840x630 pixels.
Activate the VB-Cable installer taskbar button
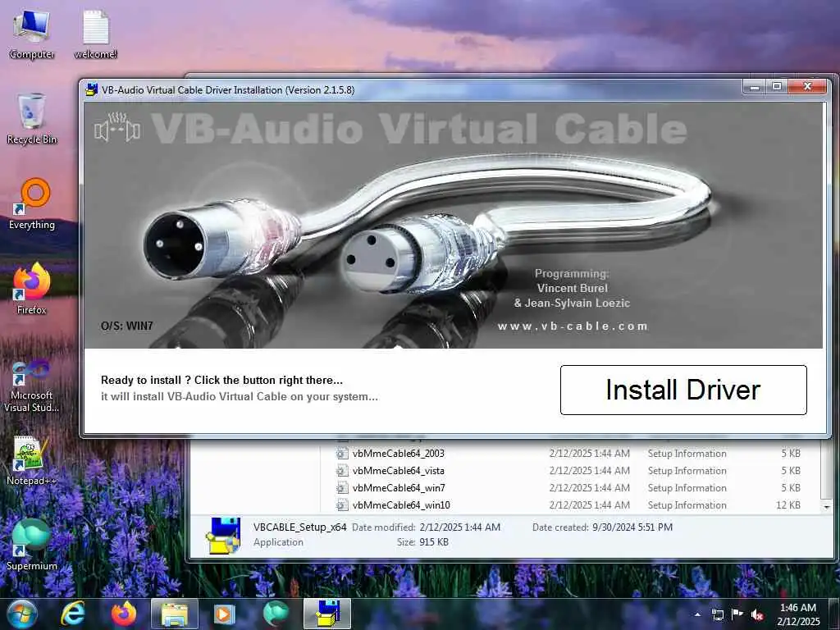(x=327, y=614)
